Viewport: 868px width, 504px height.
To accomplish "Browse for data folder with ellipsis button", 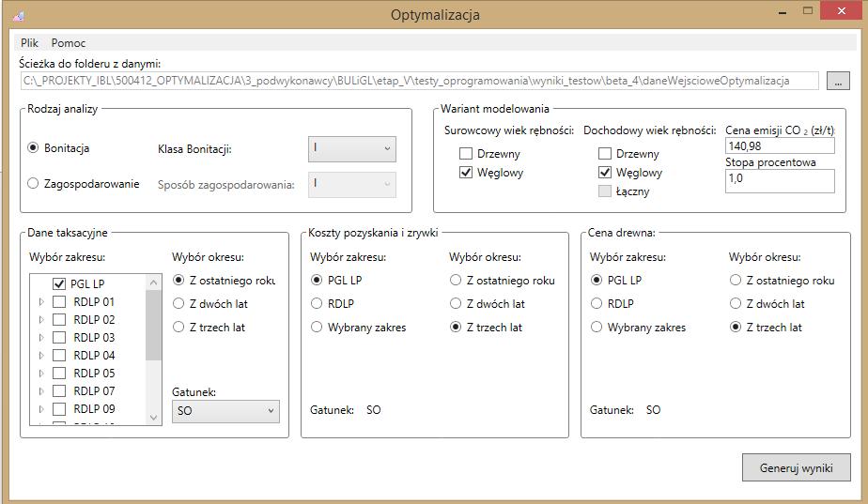I will [838, 81].
